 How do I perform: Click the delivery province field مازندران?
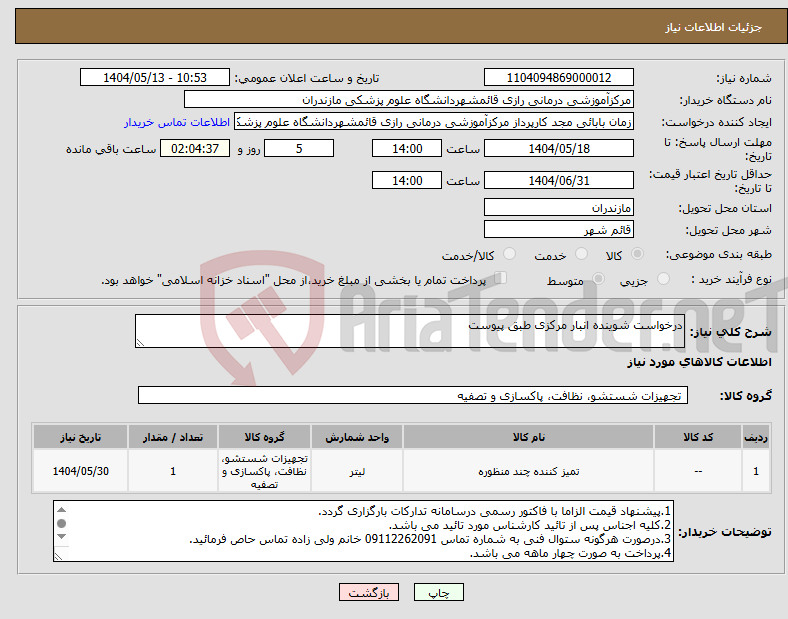(559, 208)
